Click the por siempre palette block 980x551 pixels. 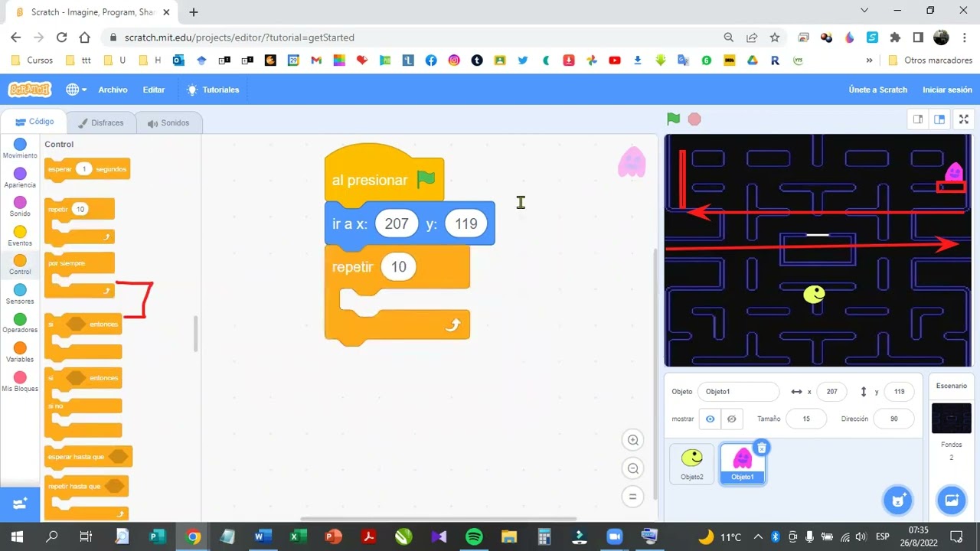coord(80,274)
